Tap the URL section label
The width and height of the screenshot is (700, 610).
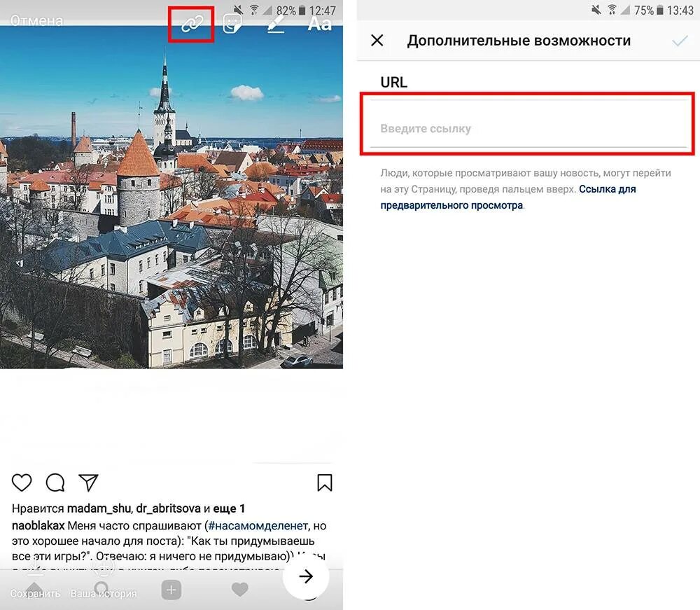393,82
